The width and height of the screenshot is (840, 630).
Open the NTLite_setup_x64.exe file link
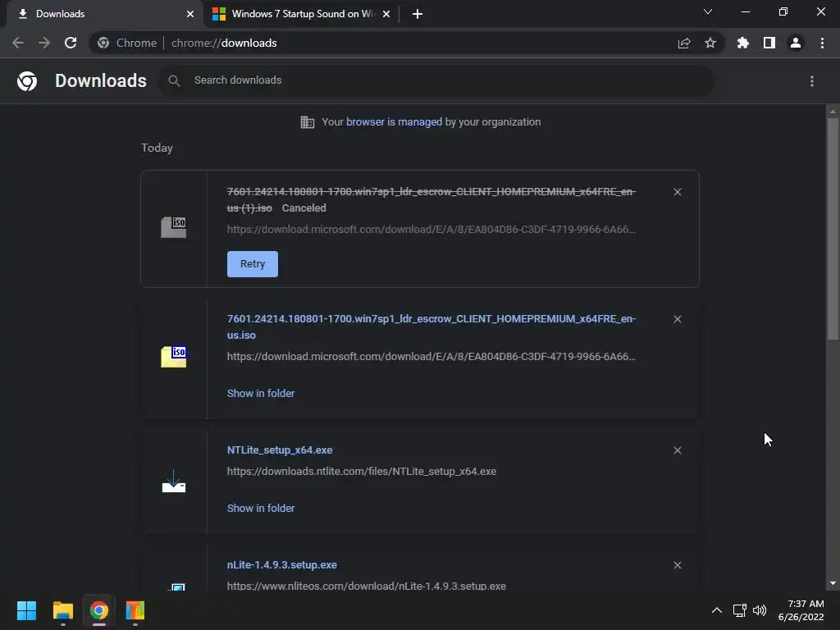pos(280,450)
